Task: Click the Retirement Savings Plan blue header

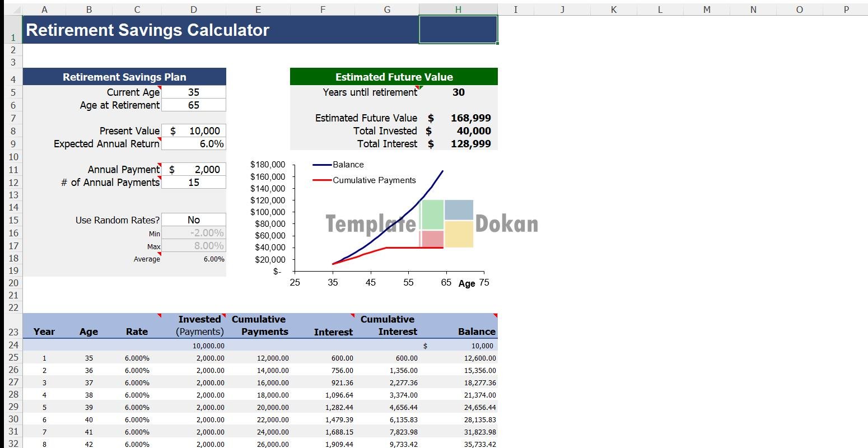Action: tap(124, 77)
